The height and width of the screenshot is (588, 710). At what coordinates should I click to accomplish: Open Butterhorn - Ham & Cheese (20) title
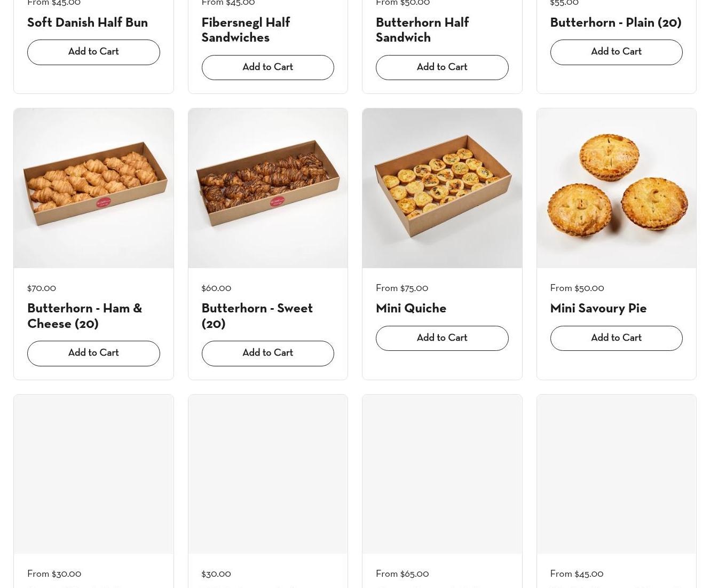(x=84, y=316)
